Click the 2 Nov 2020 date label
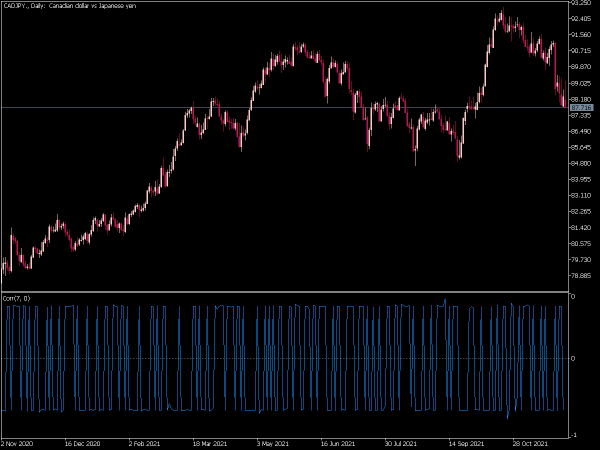Viewport: 600px width, 450px height. [17, 444]
